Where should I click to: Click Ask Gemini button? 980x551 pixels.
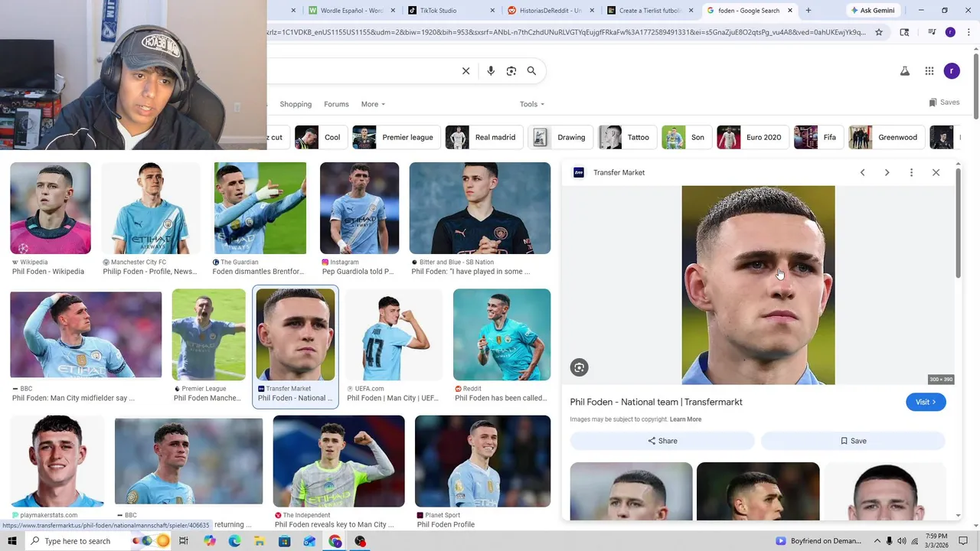(871, 11)
